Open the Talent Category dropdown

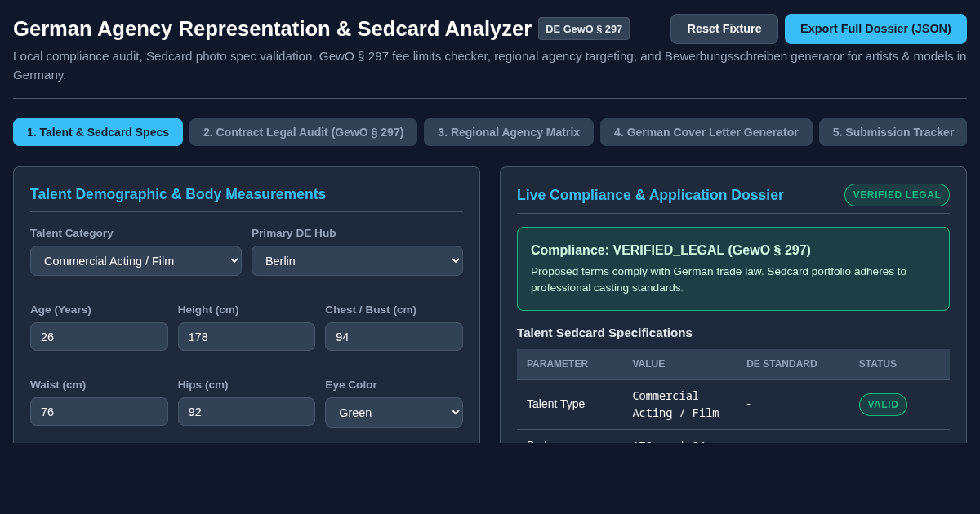point(136,260)
